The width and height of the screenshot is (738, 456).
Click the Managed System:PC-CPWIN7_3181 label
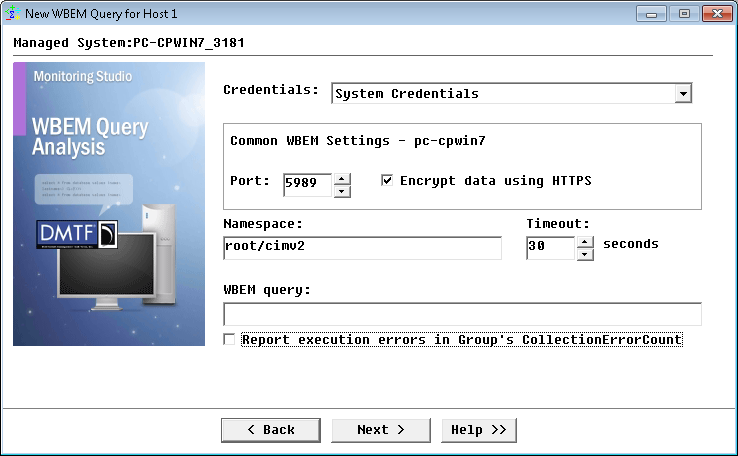129,43
